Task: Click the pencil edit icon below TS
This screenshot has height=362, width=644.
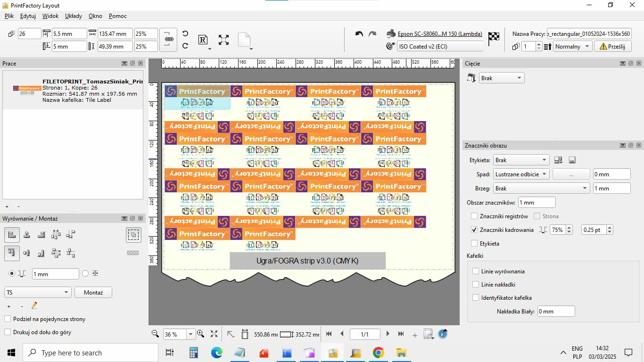Action: coord(34,306)
